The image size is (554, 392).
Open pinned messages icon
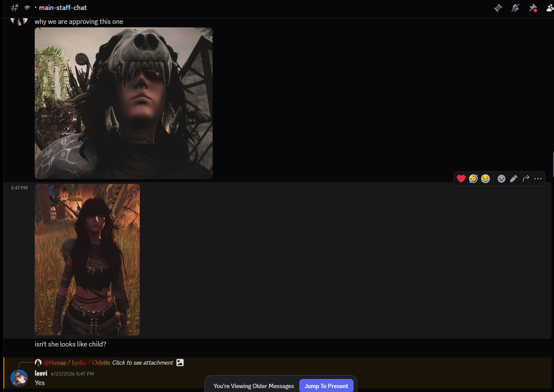tap(533, 8)
